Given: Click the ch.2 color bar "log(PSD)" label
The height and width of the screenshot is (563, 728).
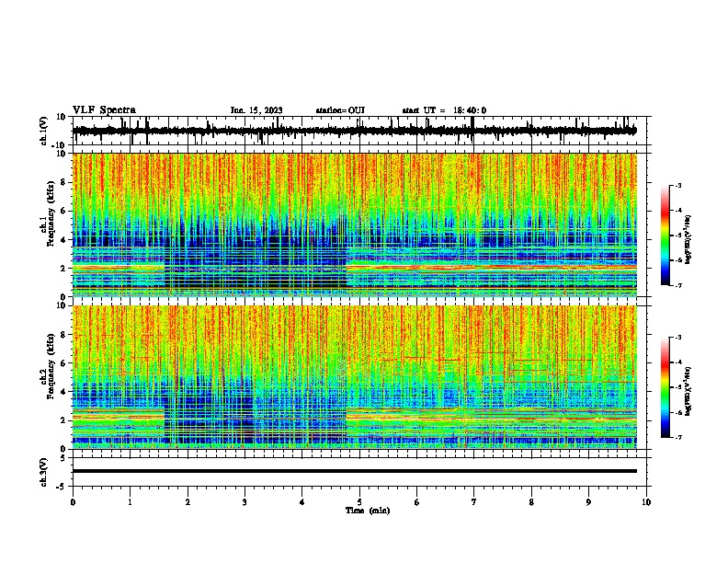Looking at the screenshot, I should point(688,392).
